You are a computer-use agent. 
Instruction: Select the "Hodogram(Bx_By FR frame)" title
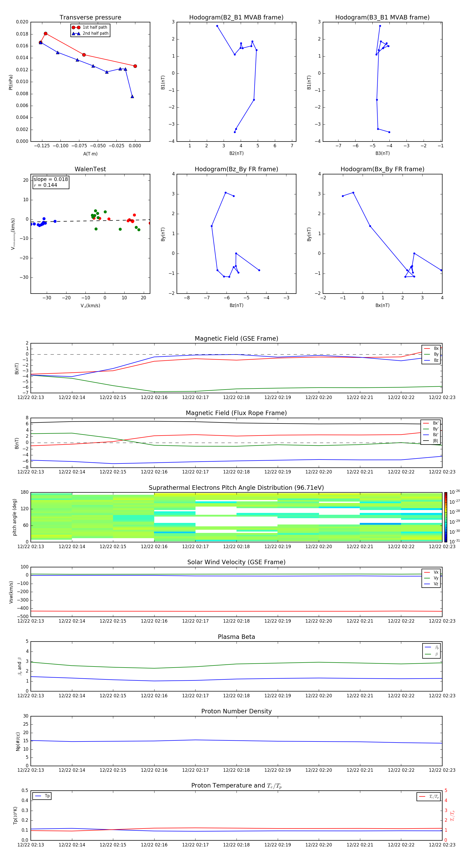point(382,169)
